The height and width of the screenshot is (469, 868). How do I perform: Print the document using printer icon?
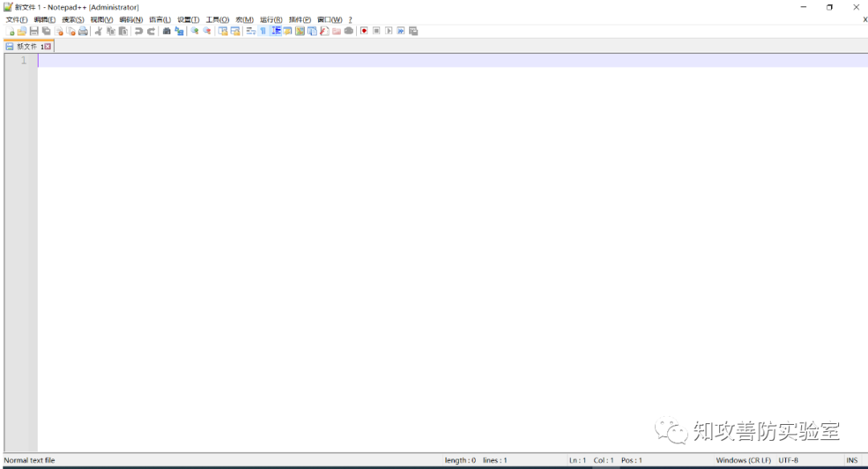83,31
